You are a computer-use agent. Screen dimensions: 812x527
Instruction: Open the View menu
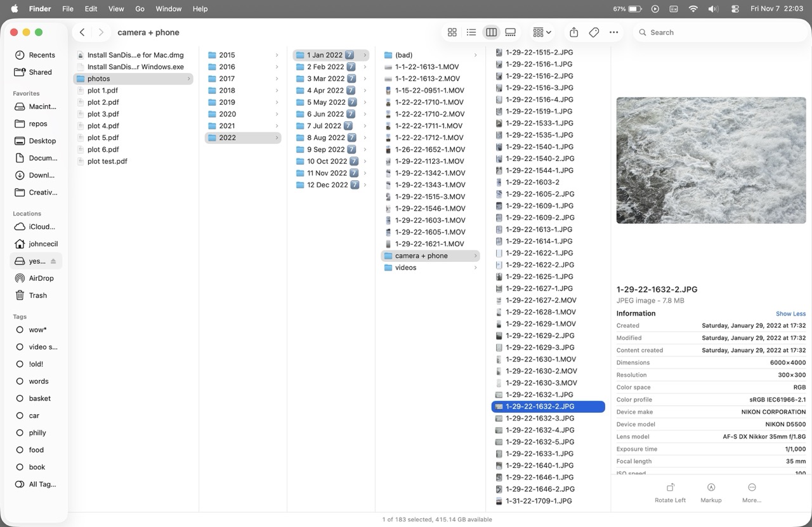click(x=116, y=9)
